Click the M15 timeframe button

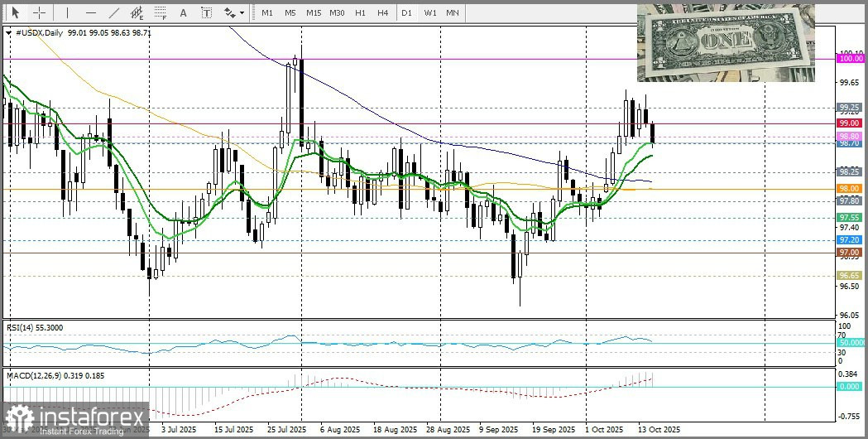click(313, 13)
